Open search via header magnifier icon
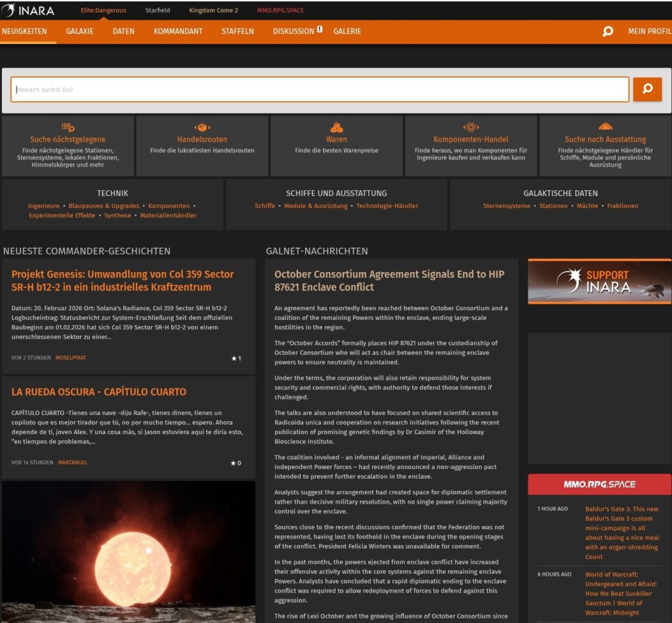672x623 pixels. [x=608, y=31]
